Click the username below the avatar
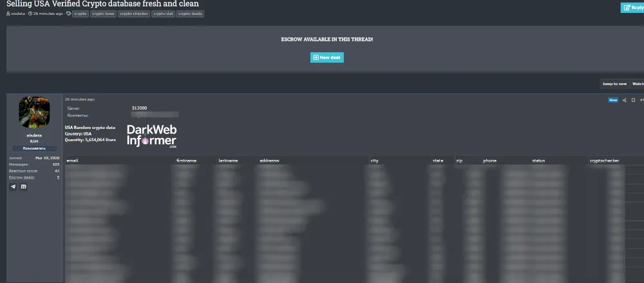The height and width of the screenshot is (283, 644). tap(35, 135)
